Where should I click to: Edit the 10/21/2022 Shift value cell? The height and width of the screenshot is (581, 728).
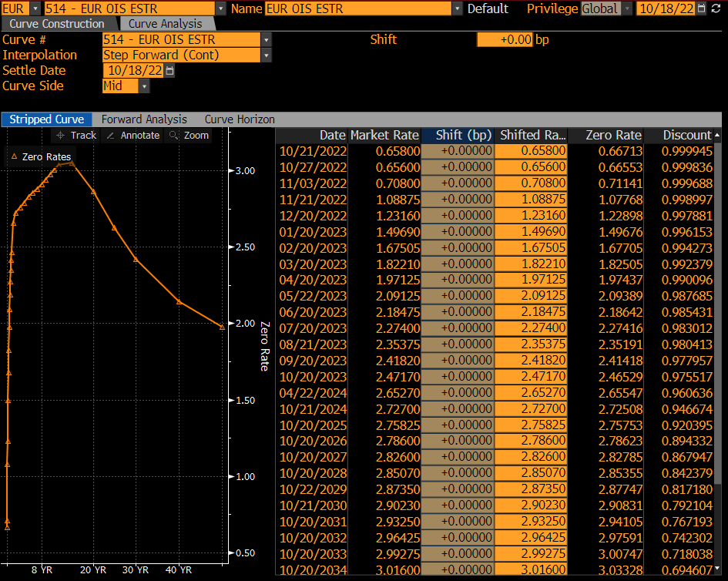click(457, 151)
